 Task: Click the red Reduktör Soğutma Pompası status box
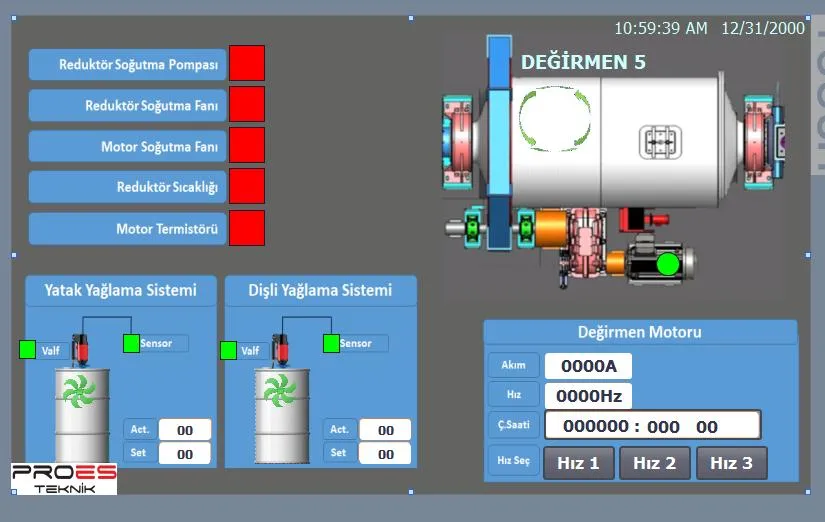point(247,63)
